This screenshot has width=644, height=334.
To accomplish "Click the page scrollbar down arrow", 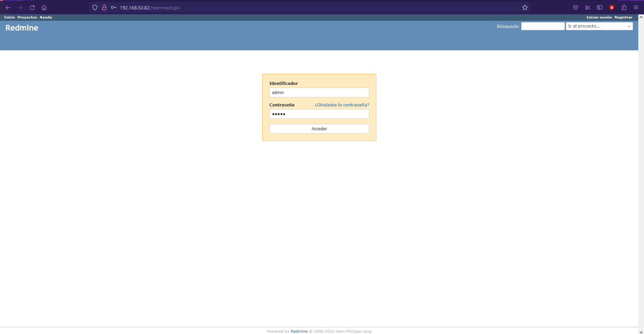I will click(641, 332).
